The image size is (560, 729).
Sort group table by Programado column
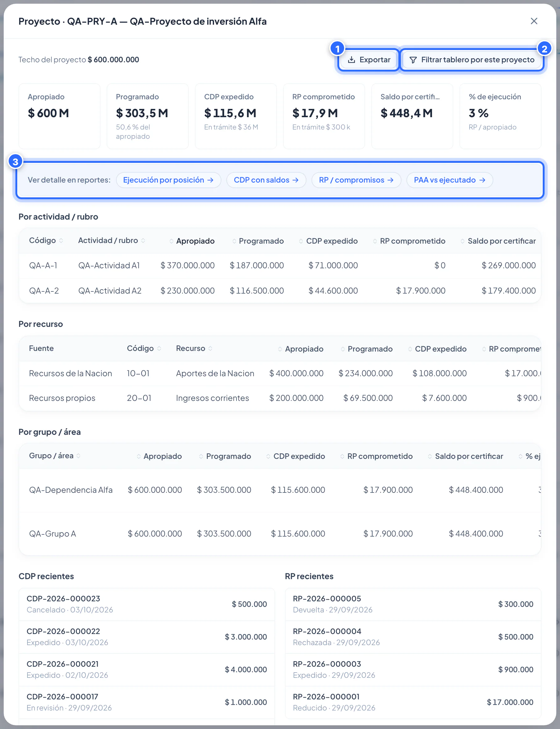tap(225, 456)
